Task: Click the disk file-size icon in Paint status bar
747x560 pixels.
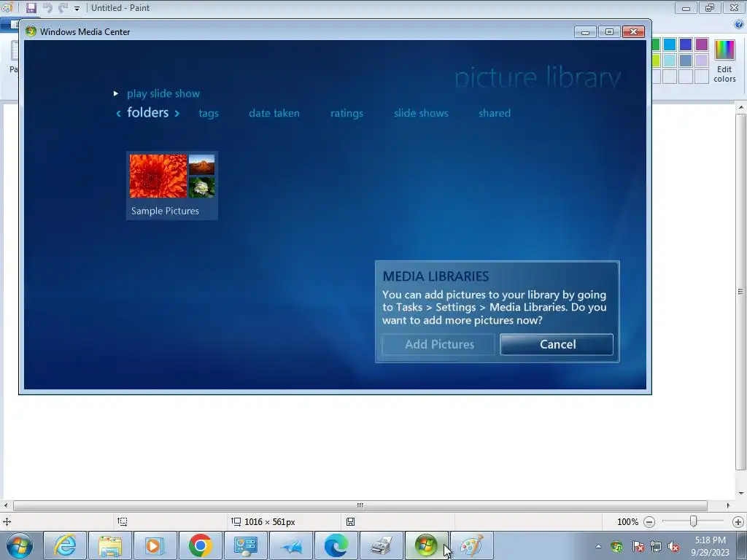Action: [350, 522]
